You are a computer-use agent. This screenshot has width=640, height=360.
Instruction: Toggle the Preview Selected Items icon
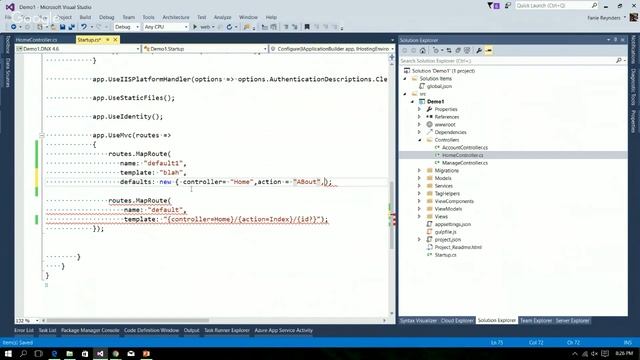[489, 51]
